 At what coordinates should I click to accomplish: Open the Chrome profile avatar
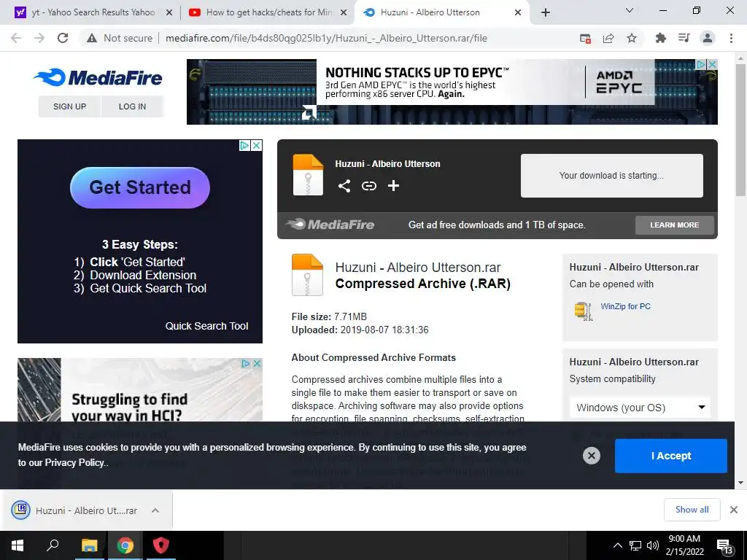click(708, 38)
